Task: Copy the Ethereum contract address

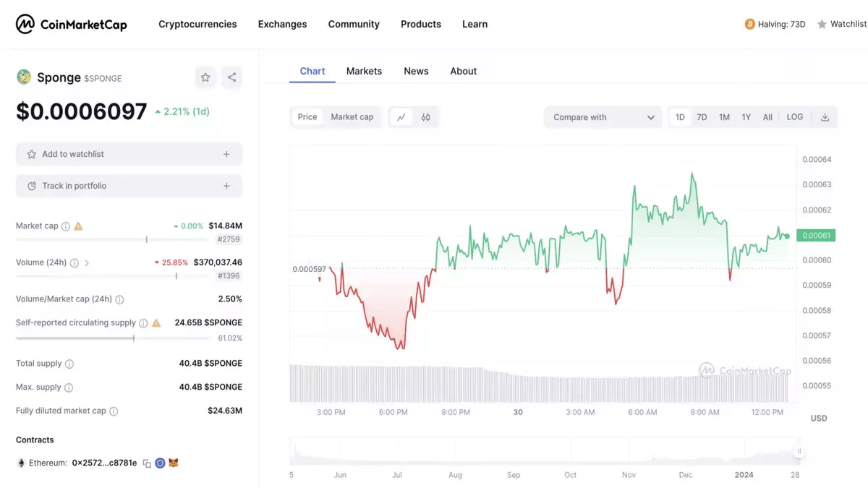Action: pyautogui.click(x=147, y=463)
